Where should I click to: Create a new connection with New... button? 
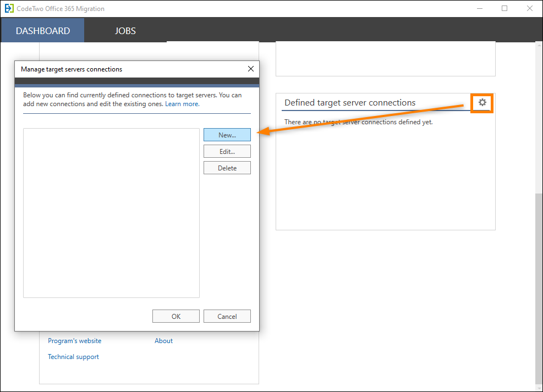[227, 135]
